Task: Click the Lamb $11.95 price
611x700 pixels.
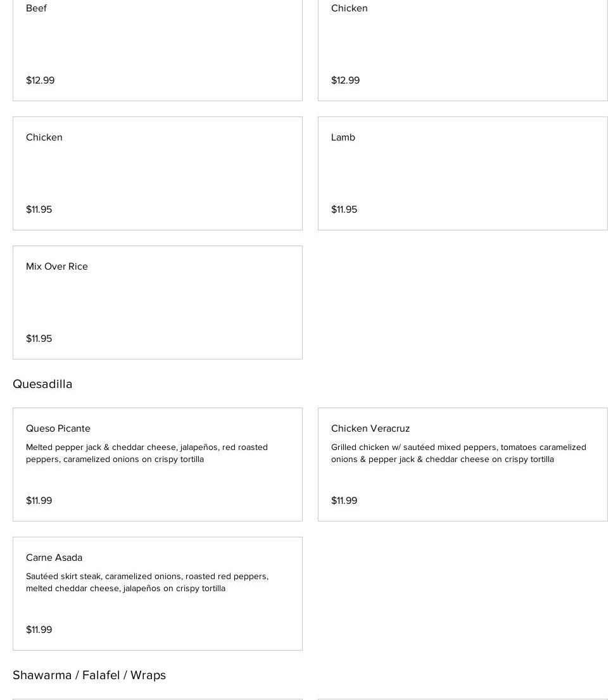Action: coord(344,209)
